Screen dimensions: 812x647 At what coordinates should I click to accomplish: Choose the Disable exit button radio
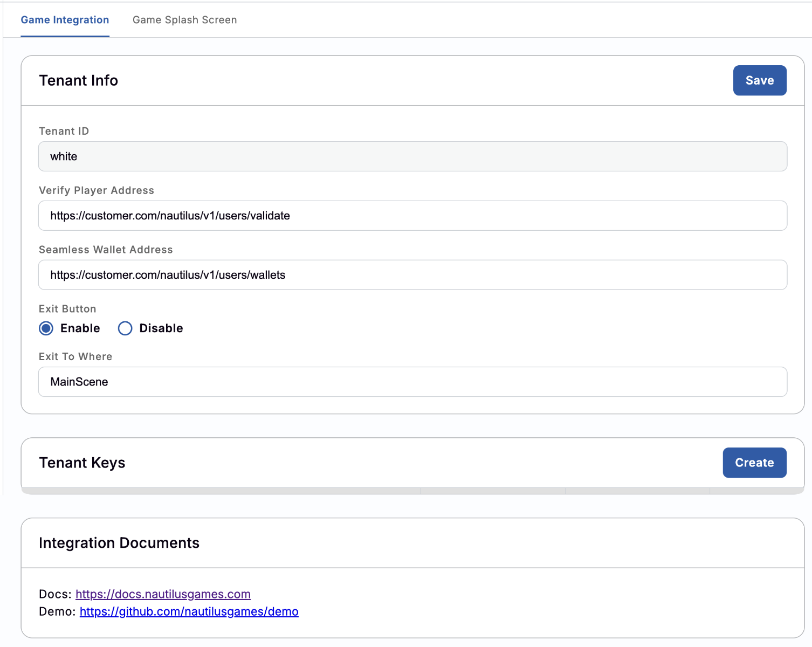(x=125, y=328)
